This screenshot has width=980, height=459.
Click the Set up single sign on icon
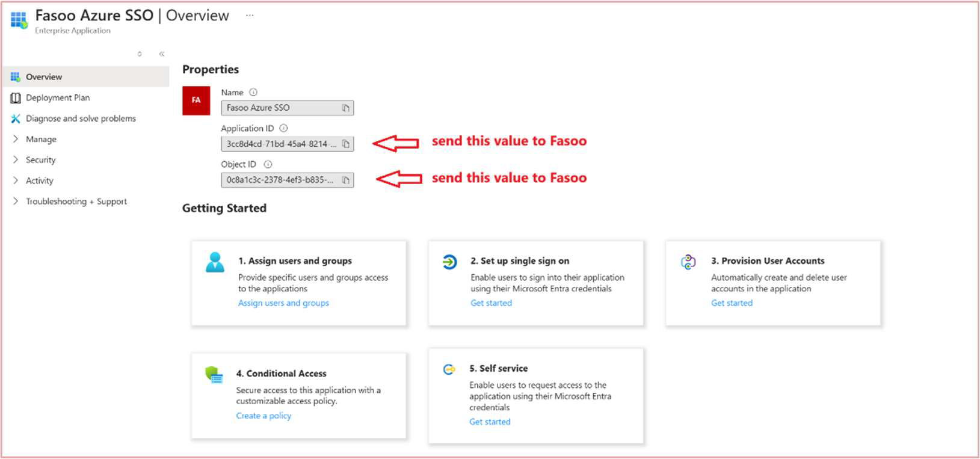tap(449, 262)
